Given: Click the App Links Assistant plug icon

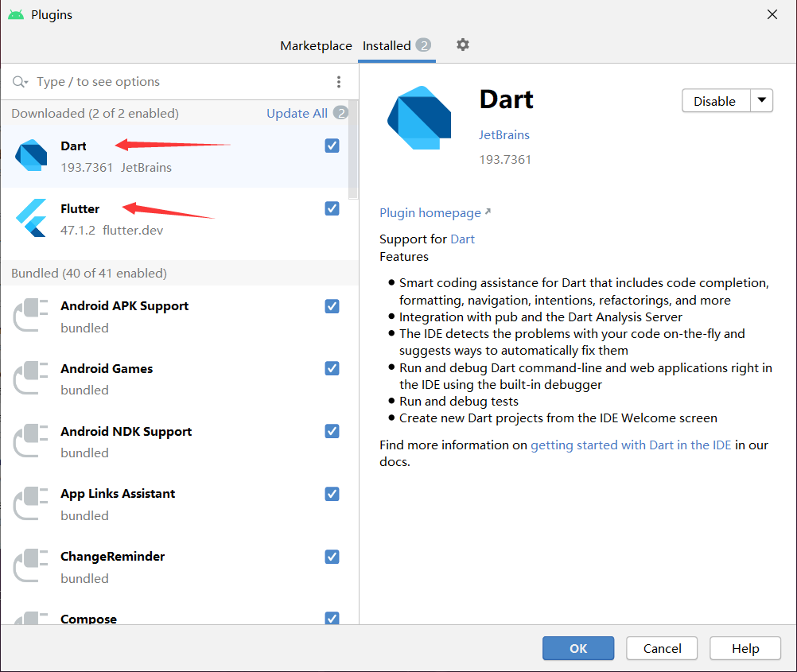Looking at the screenshot, I should pyautogui.click(x=30, y=503).
